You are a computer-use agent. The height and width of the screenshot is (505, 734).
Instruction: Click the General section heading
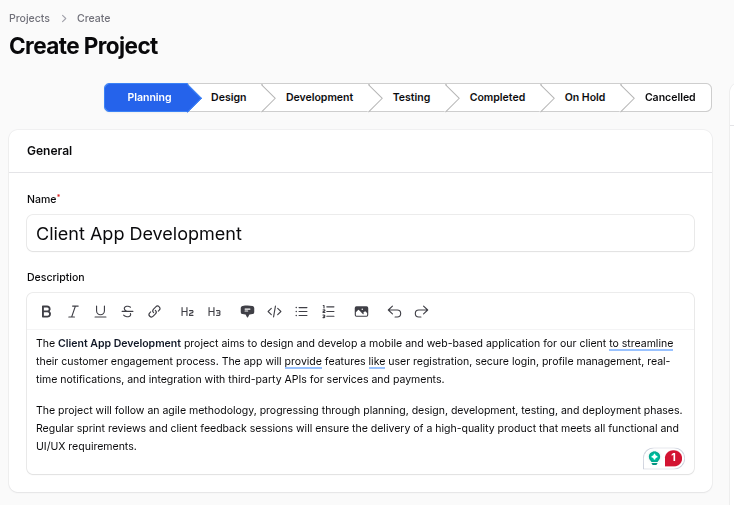[50, 151]
